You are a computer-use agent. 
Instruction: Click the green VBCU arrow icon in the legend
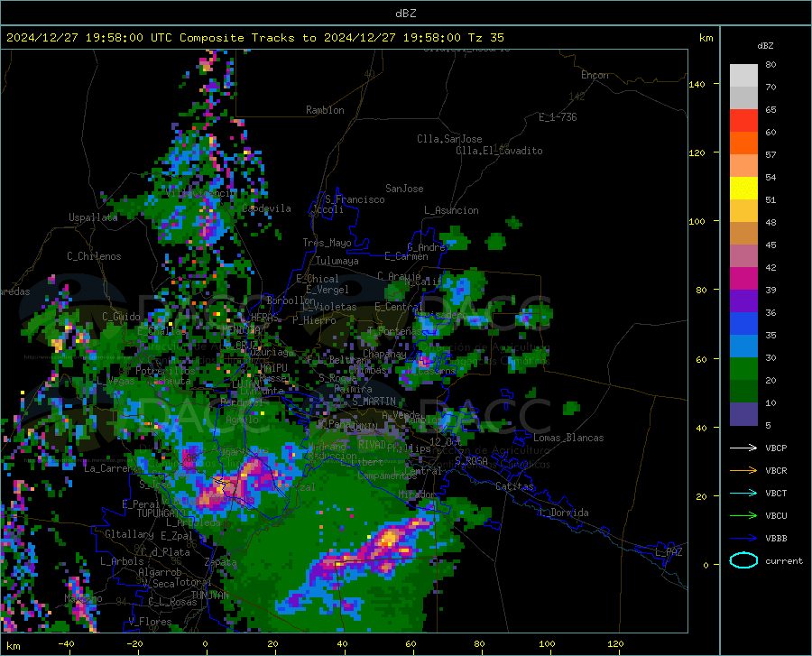743,516
